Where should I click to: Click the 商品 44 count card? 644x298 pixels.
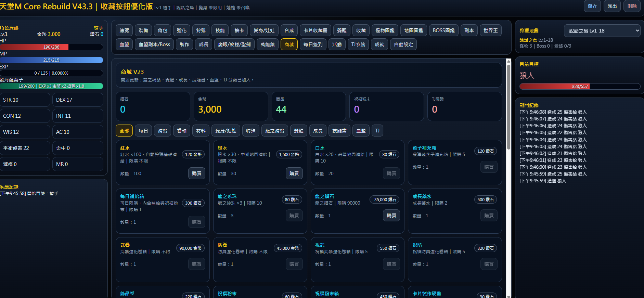309,106
